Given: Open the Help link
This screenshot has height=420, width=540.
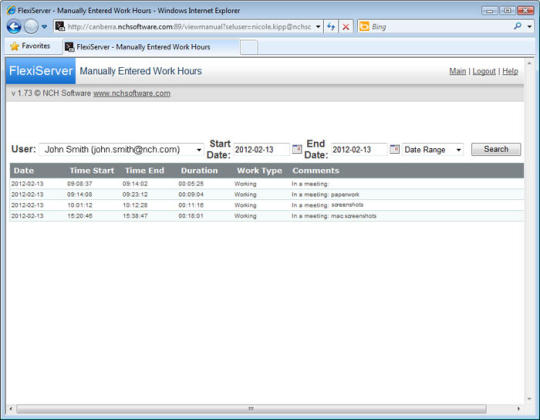Looking at the screenshot, I should (x=510, y=71).
